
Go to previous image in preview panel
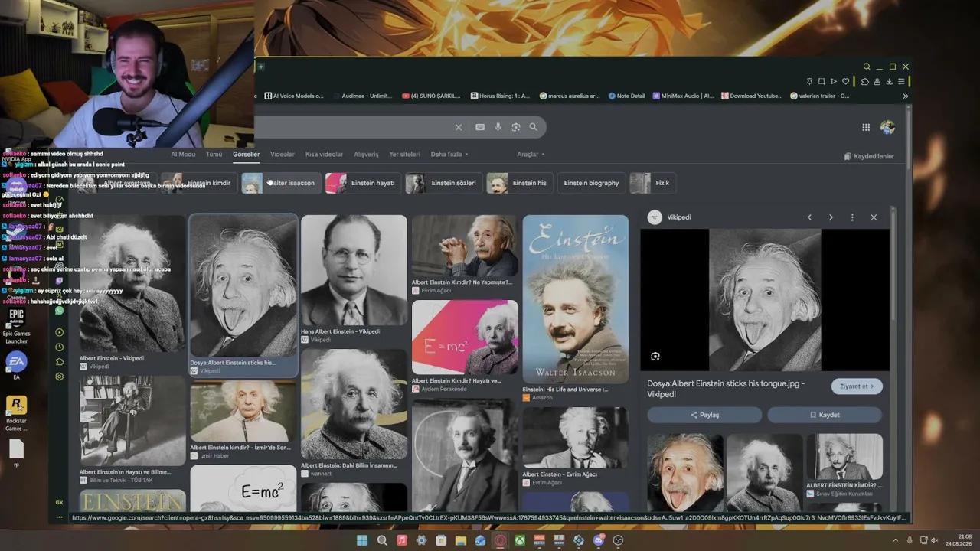809,217
